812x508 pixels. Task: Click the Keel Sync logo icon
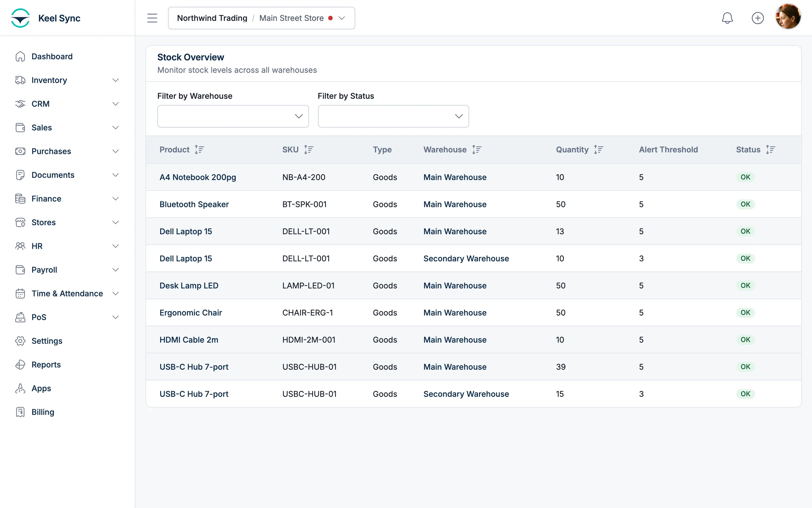click(x=20, y=18)
